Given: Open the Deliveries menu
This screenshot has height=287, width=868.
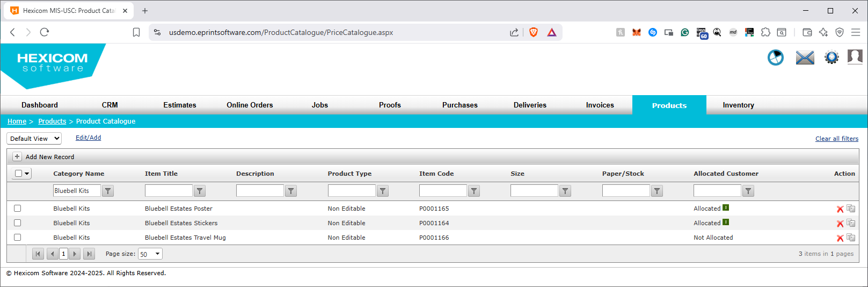Looking at the screenshot, I should (530, 105).
